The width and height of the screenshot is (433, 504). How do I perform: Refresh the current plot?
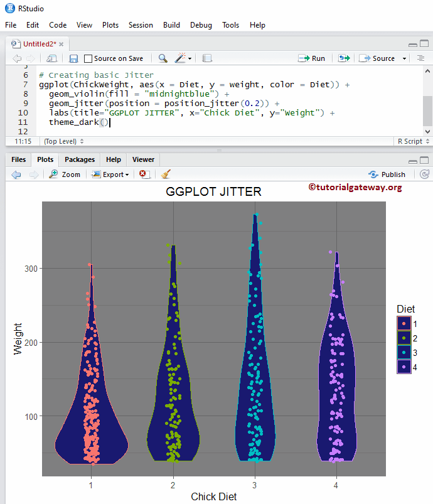pos(425,174)
